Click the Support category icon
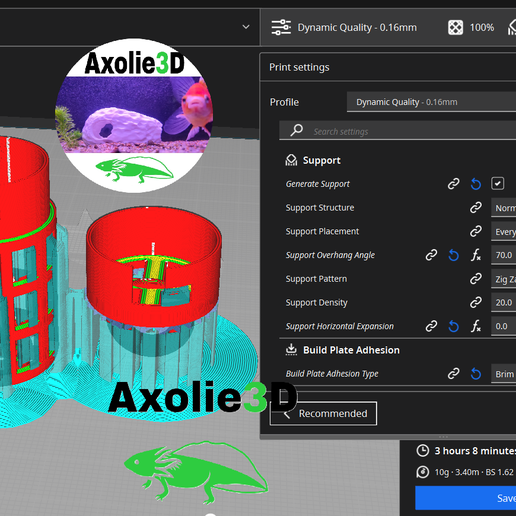This screenshot has width=516, height=516. pos(291,160)
